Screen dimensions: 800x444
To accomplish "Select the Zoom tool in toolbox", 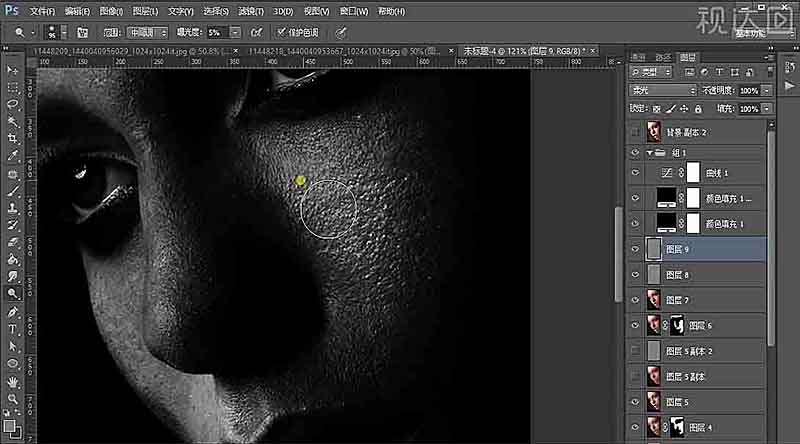I will [x=13, y=399].
